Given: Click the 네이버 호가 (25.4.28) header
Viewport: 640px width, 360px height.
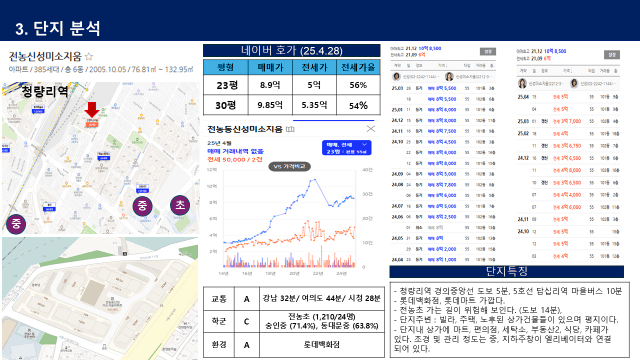Looking at the screenshot, I should pyautogui.click(x=291, y=51).
